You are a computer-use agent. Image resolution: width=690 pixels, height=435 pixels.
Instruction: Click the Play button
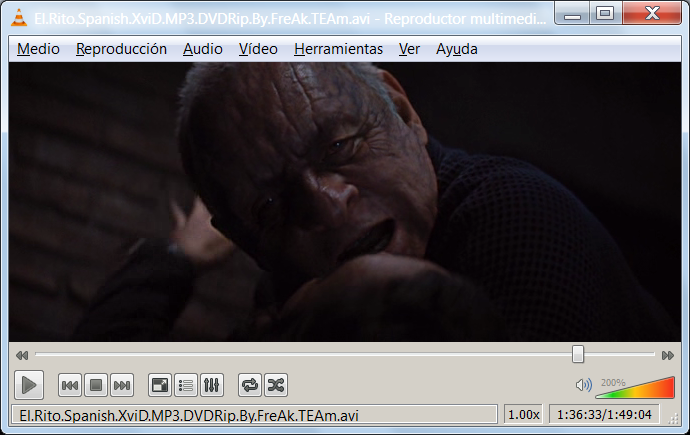tap(29, 385)
